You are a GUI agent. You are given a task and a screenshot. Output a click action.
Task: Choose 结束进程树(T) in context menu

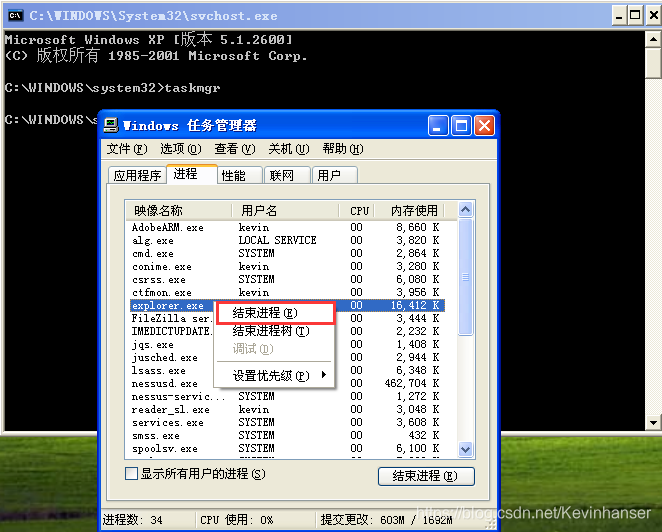tap(274, 331)
